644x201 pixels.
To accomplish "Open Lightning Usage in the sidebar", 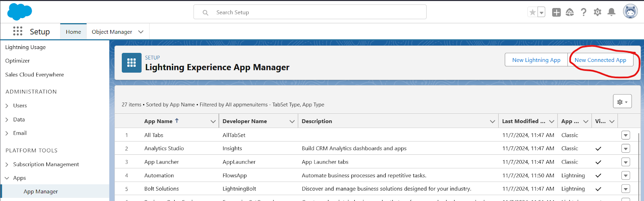I will coord(25,47).
